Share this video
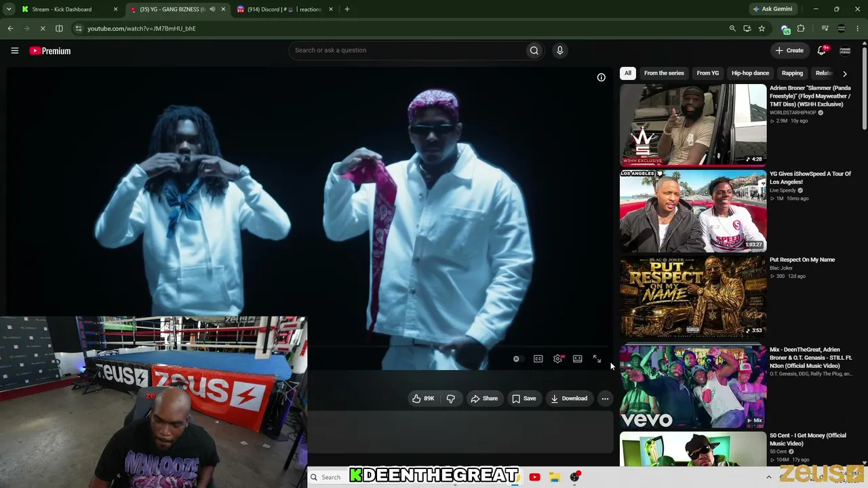 coord(484,399)
